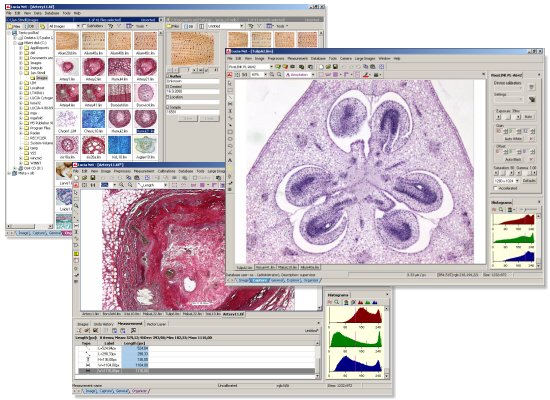This screenshot has width=550, height=400.
Task: Collapse Jan Stroll folder in tree
Action: click(21, 73)
